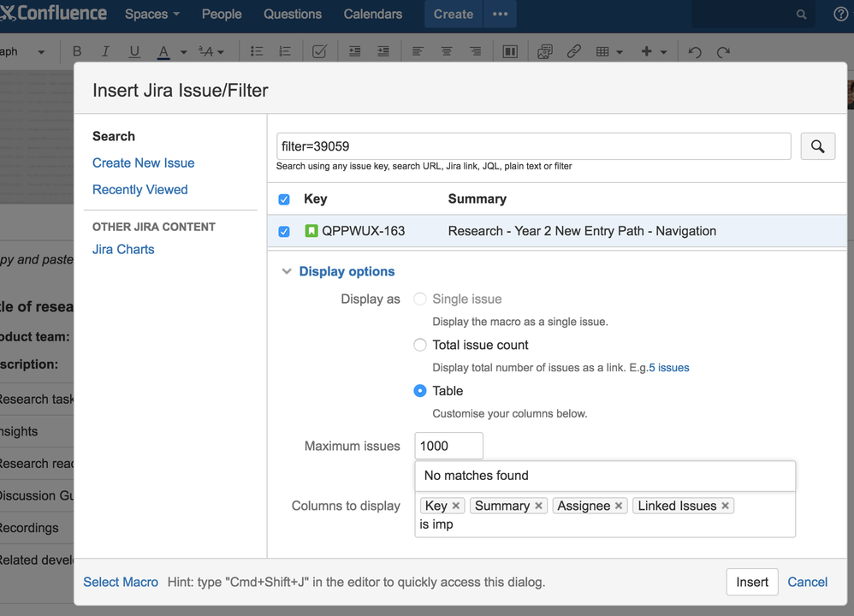Click the bullet list icon
This screenshot has height=616, width=854.
pos(257,51)
